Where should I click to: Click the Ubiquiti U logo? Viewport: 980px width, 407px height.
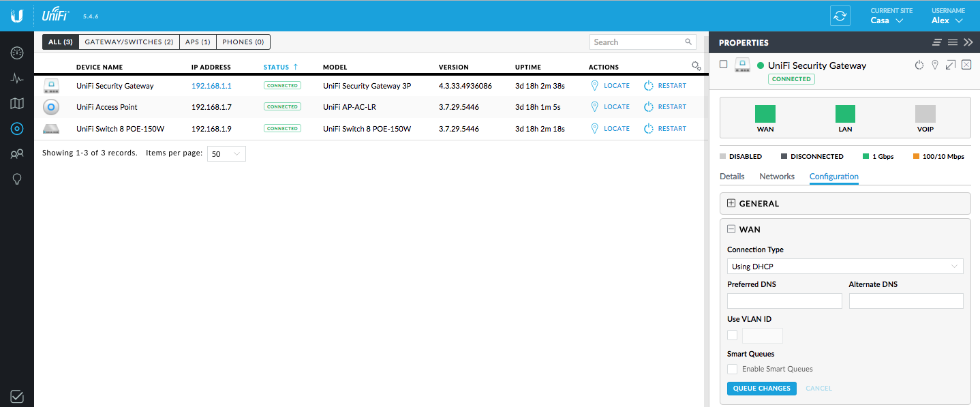17,15
